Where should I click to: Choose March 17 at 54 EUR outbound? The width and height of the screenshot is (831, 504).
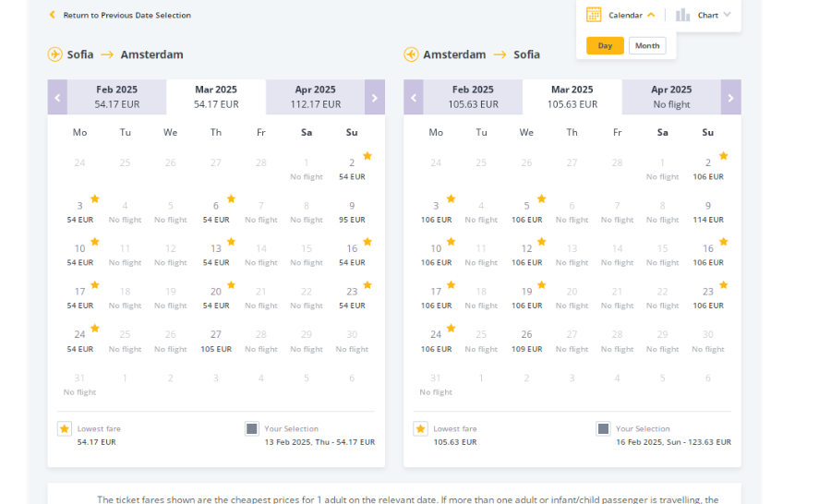tap(79, 298)
